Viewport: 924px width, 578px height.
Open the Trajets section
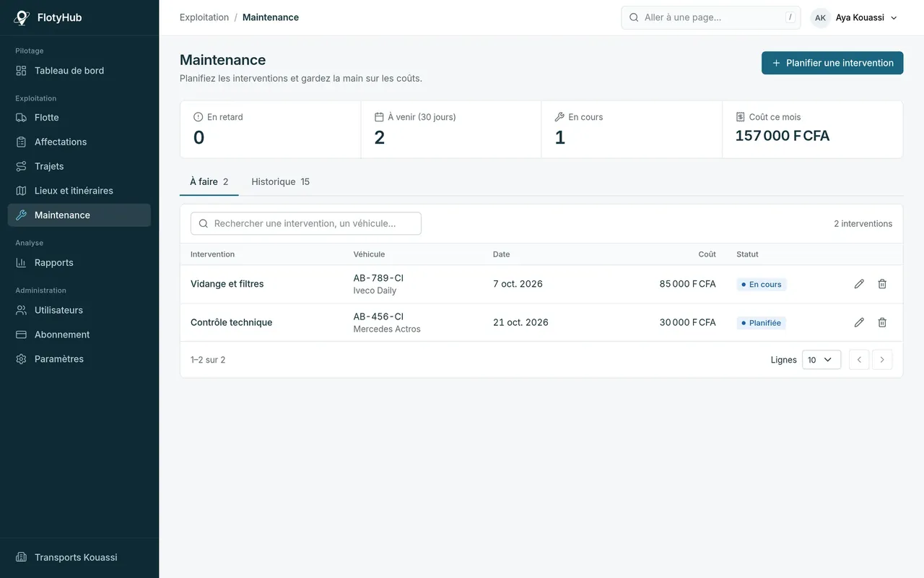79,166
